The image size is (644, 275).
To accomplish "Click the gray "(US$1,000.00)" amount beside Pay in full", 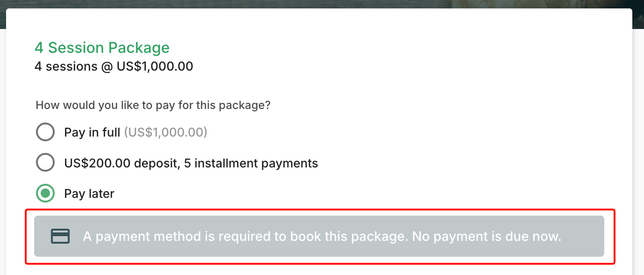I will pos(165,132).
